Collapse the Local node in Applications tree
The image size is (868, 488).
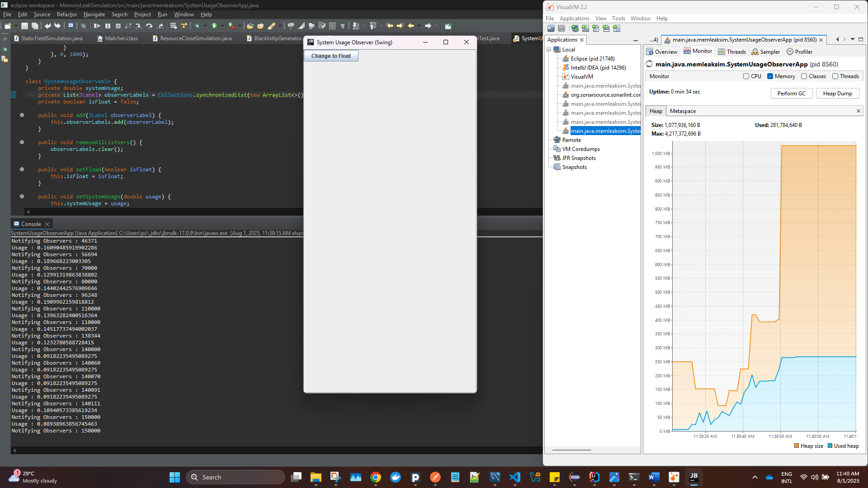coord(549,50)
